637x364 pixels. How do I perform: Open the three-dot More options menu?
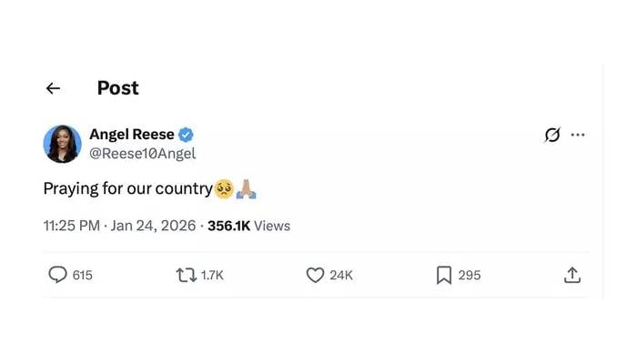point(578,136)
